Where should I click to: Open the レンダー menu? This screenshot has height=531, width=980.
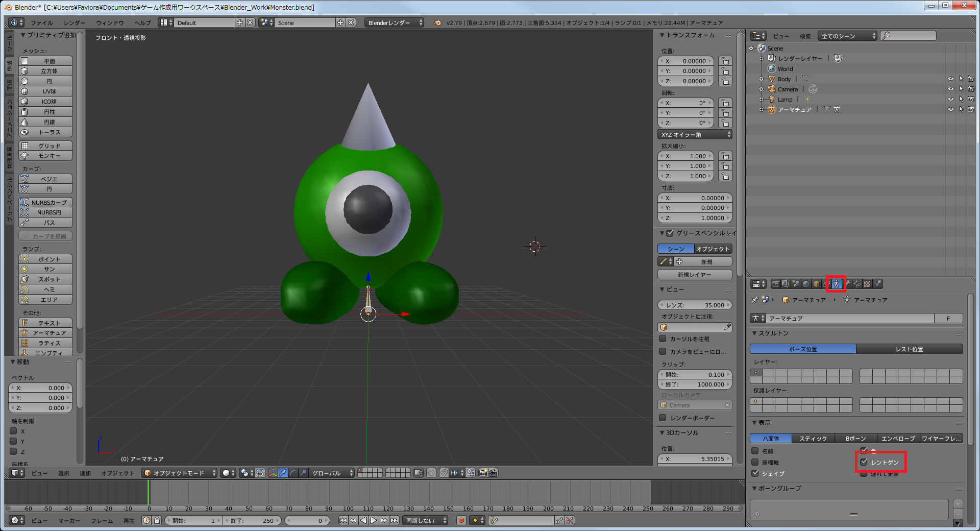pyautogui.click(x=75, y=23)
